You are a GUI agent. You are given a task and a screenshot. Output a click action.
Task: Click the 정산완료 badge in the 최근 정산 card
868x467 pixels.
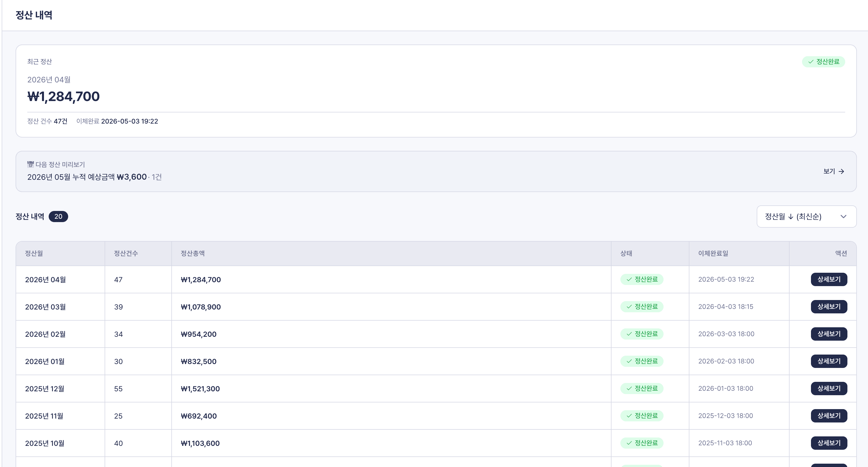pyautogui.click(x=823, y=62)
